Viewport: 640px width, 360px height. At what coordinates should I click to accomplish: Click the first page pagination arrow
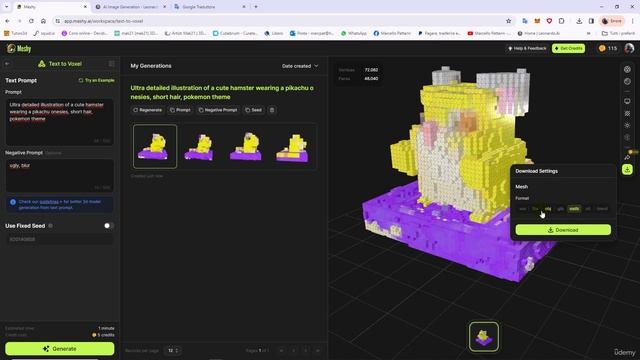pos(281,351)
